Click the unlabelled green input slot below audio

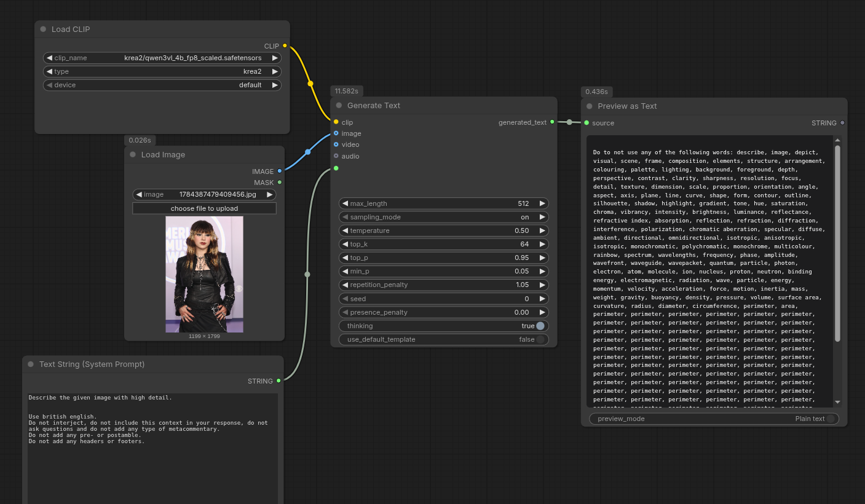(336, 168)
